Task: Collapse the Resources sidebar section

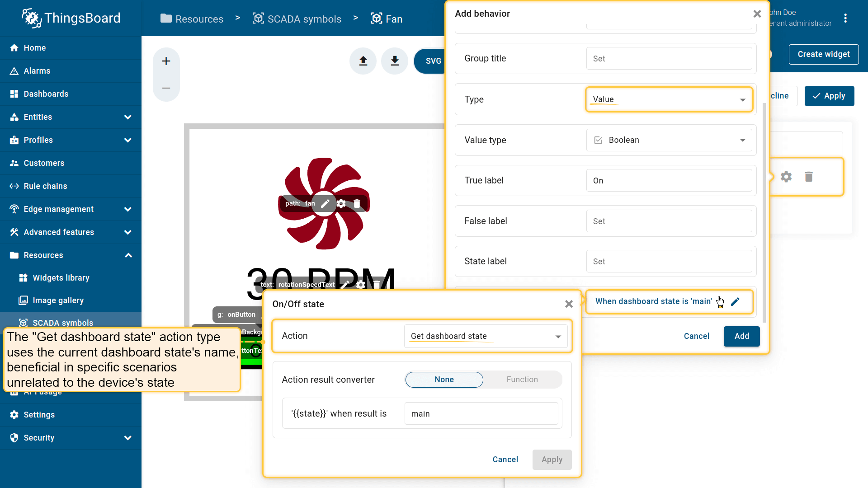Action: [x=128, y=255]
